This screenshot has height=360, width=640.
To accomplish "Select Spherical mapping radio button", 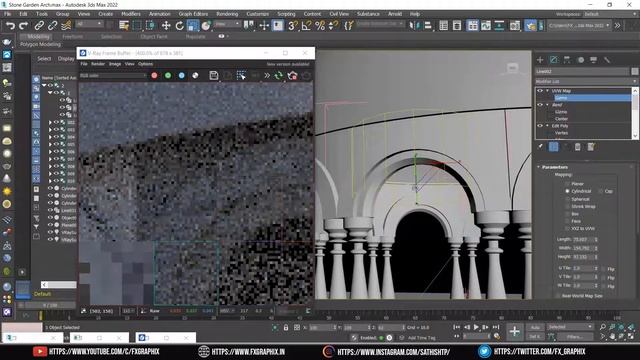I will point(567,199).
